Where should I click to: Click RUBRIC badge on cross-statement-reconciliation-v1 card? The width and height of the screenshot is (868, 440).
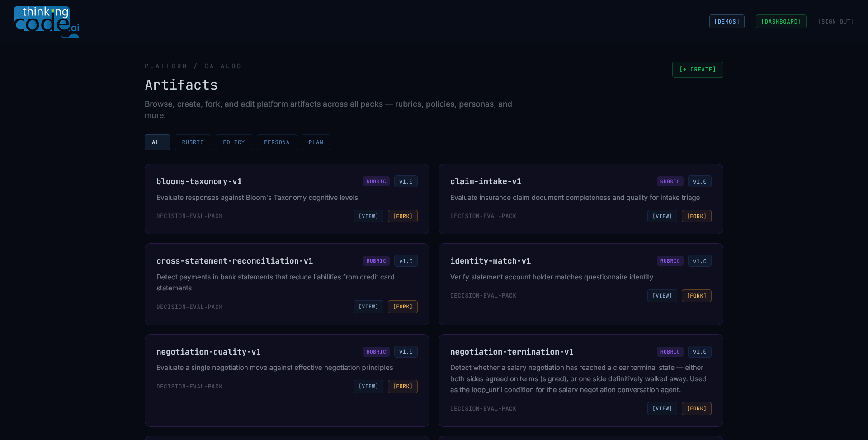[376, 261]
